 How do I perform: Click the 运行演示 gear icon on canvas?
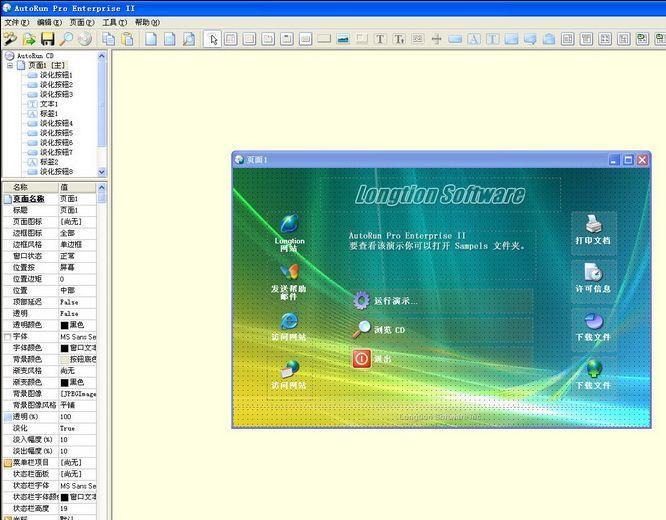(361, 300)
